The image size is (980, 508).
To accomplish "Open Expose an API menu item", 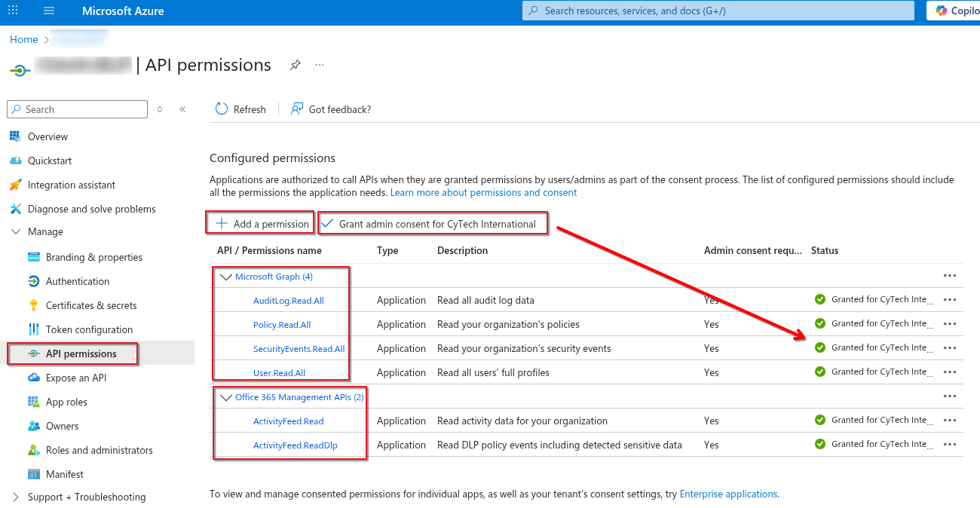I will (x=76, y=378).
